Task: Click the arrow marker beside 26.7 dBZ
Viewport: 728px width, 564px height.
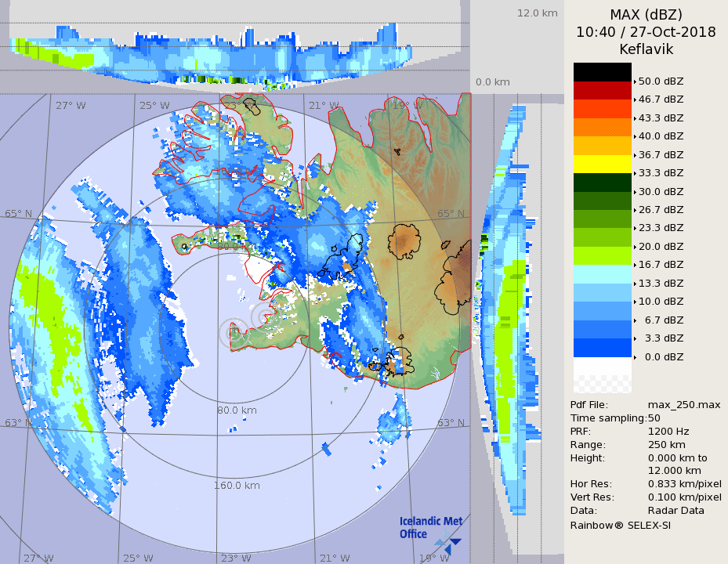Action: 636,209
